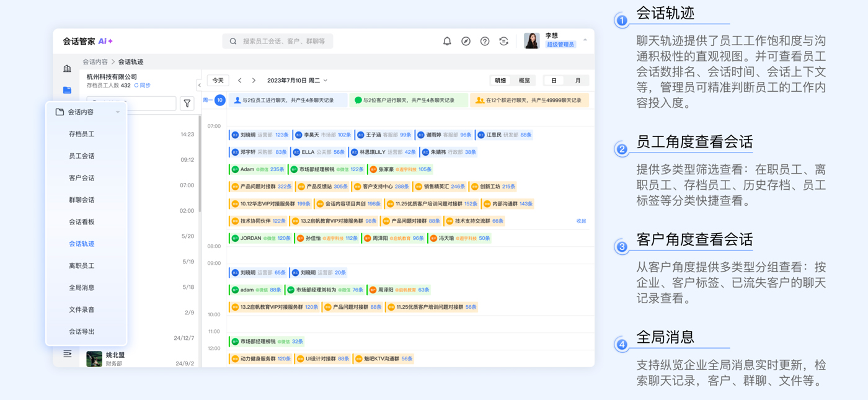Click the blue folder sidebar icon
The width and height of the screenshot is (868, 400).
pos(67,90)
